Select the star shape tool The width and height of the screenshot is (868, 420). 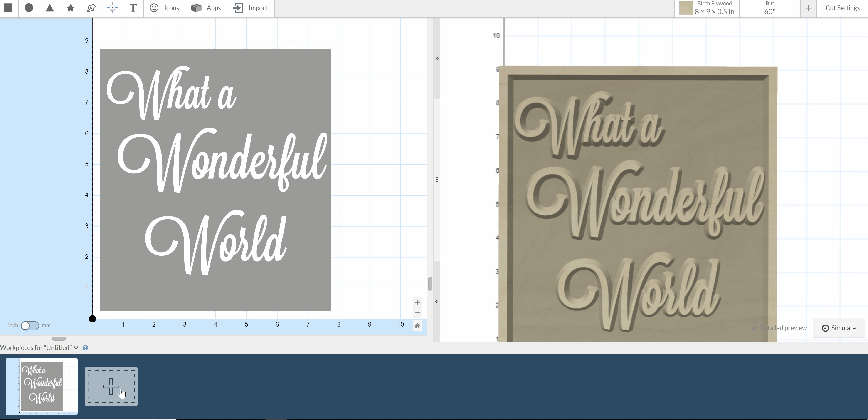click(x=70, y=8)
